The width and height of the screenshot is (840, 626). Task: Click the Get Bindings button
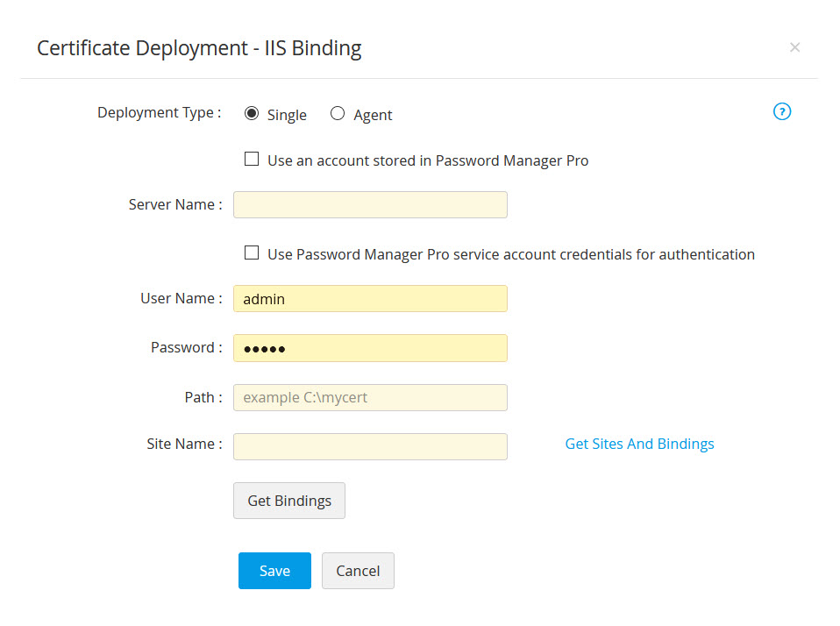tap(288, 500)
